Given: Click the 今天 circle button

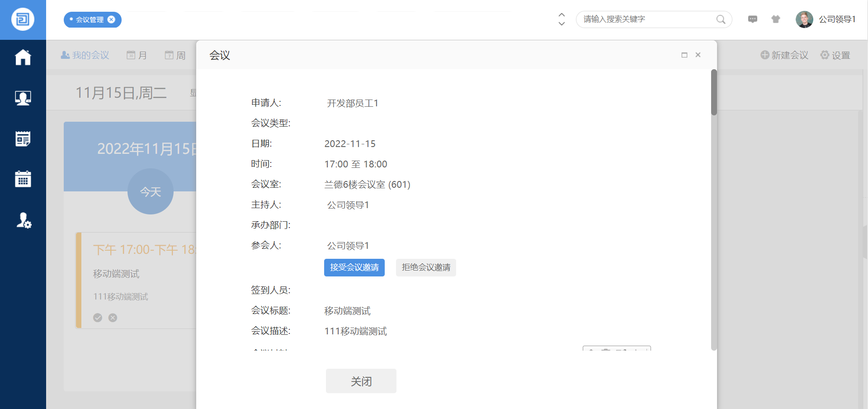Looking at the screenshot, I should 151,191.
